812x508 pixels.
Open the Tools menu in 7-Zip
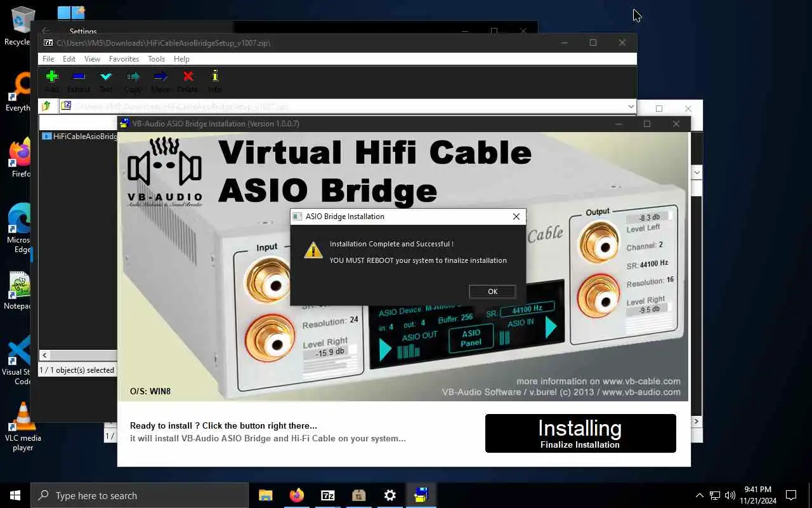[156, 59]
